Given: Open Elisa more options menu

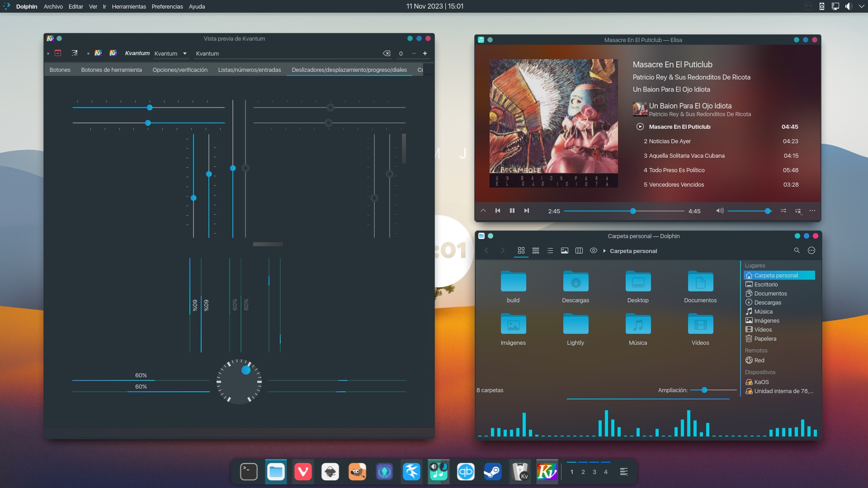Looking at the screenshot, I should (x=812, y=211).
